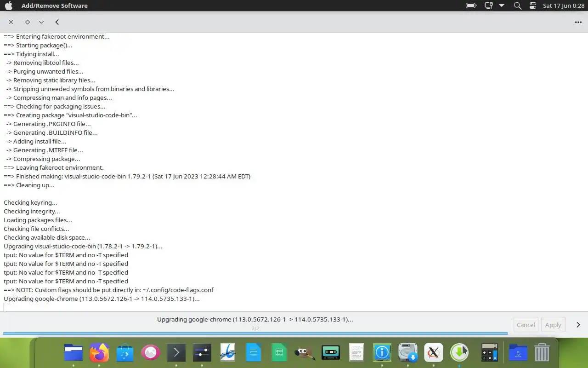Click the Compressing man and info pages line
Viewport: 588px width, 368px height.
coord(59,98)
